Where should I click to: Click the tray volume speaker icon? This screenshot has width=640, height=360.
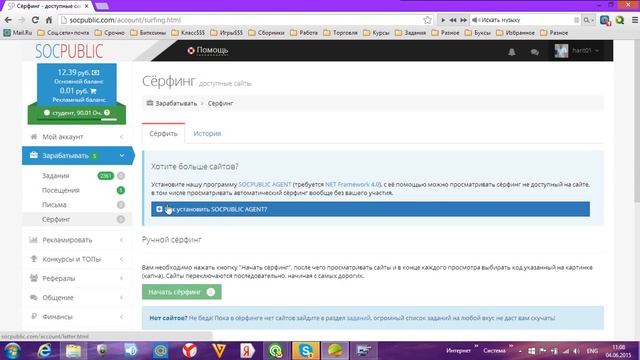(x=576, y=351)
